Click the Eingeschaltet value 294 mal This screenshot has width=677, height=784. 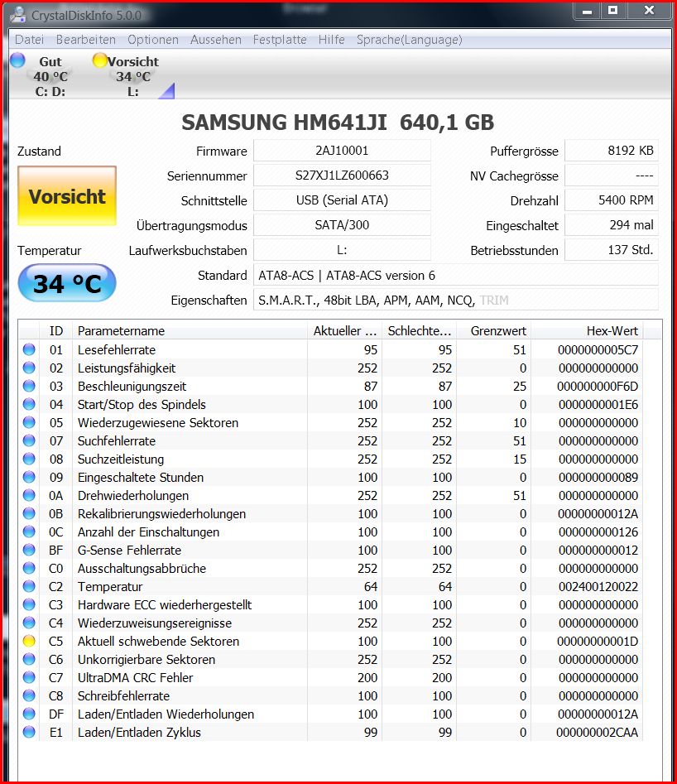(612, 225)
